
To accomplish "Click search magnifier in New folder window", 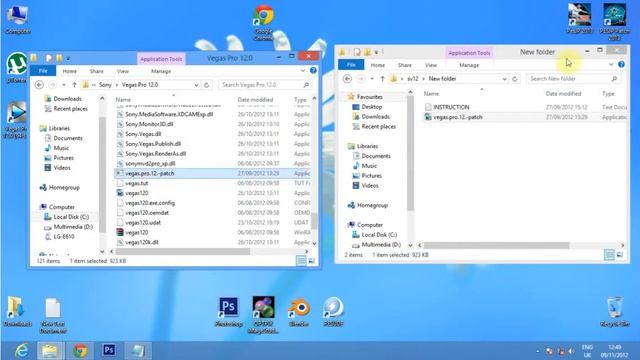I will 614,79.
